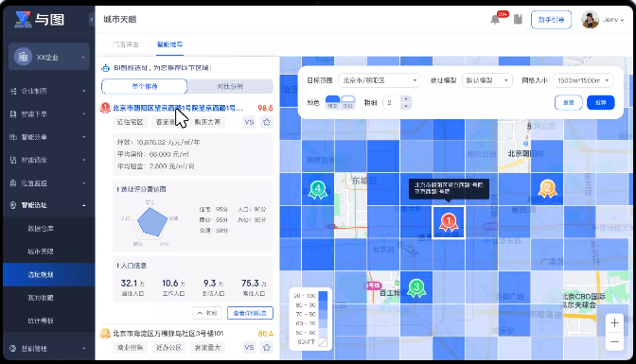The image size is (636, 364).
Task: Click the robot icon beside BI智能选址
Action: (105, 68)
